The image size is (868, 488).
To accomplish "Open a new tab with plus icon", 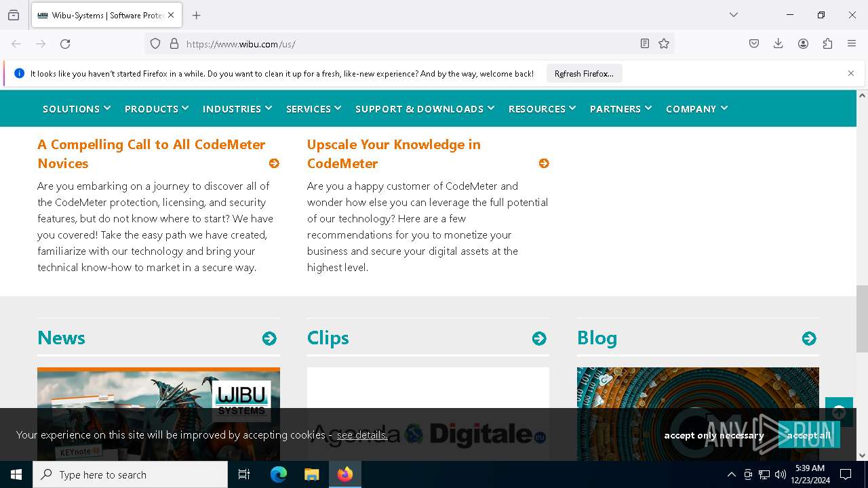I will click(197, 15).
